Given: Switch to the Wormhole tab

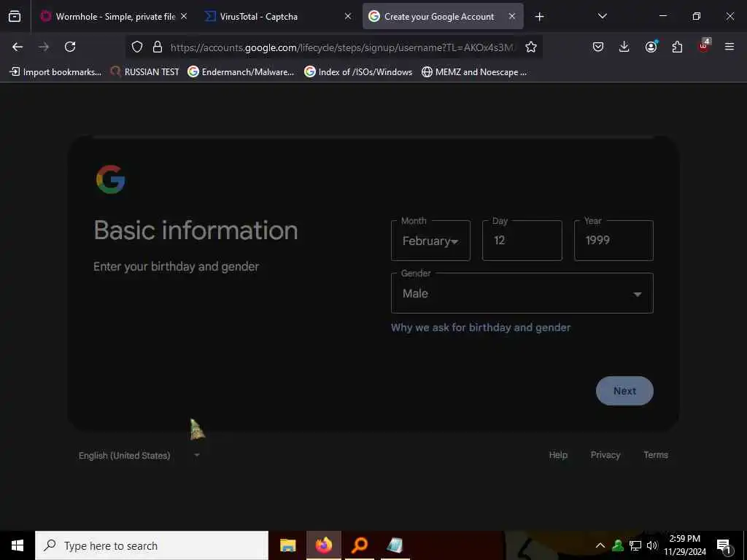Looking at the screenshot, I should [115, 17].
